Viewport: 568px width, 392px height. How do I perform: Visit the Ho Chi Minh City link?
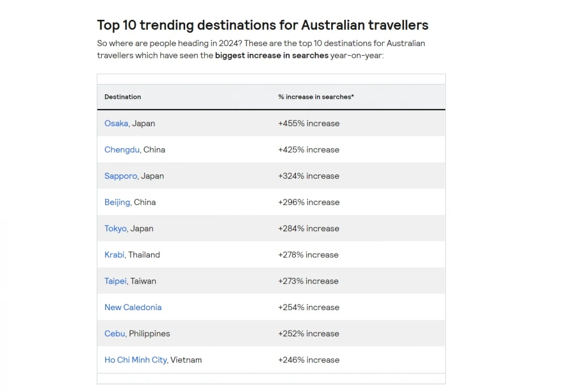tap(136, 360)
